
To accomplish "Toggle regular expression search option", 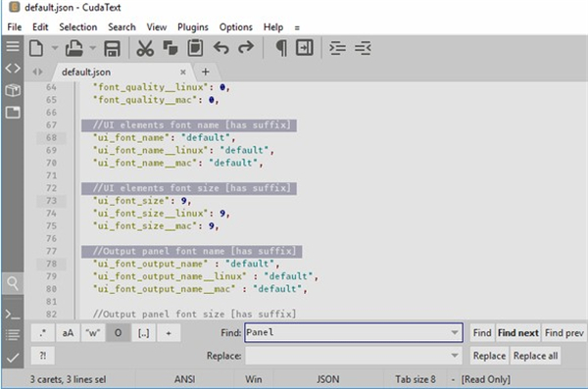I will pos(43,333).
